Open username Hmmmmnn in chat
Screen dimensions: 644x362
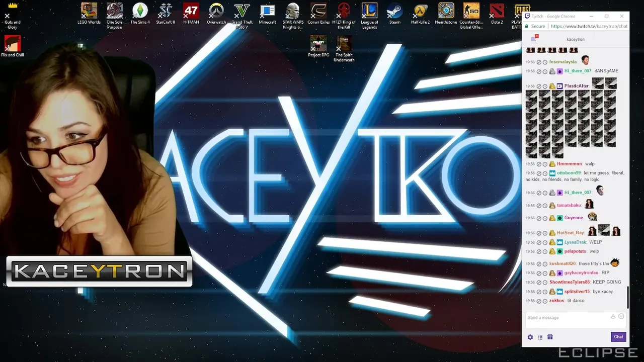(570, 164)
